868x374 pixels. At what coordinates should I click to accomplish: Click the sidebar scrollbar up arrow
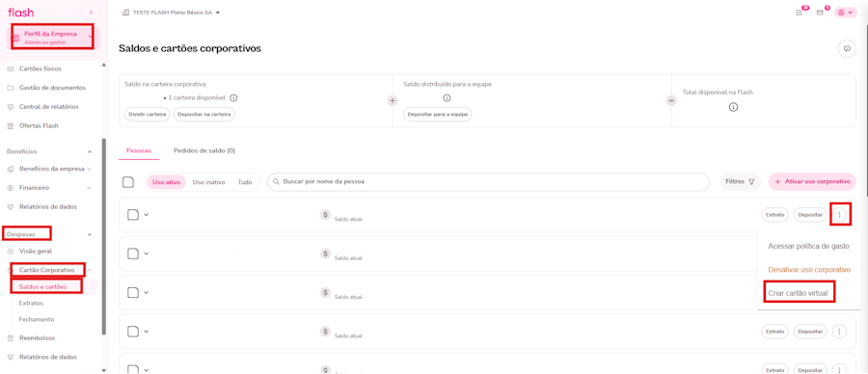point(104,66)
